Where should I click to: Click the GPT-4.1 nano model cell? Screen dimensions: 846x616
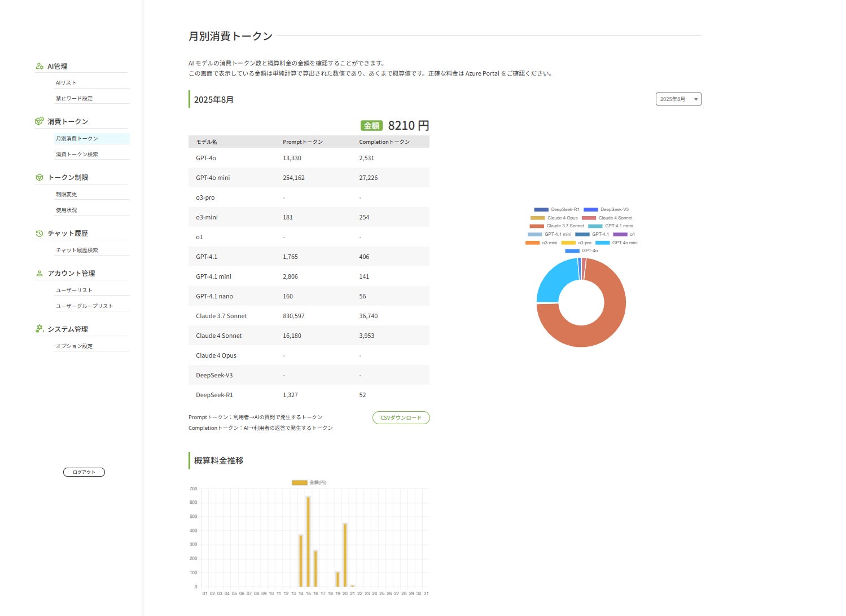coord(214,296)
